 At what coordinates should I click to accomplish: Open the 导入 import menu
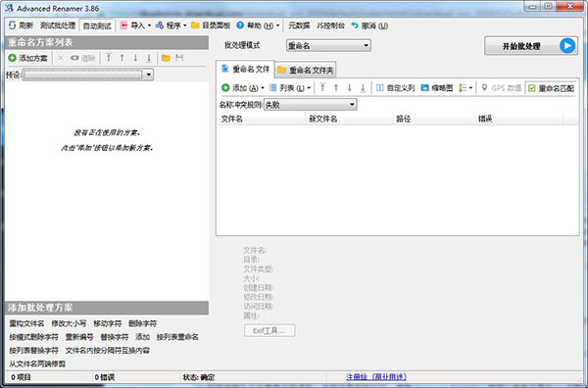click(135, 25)
